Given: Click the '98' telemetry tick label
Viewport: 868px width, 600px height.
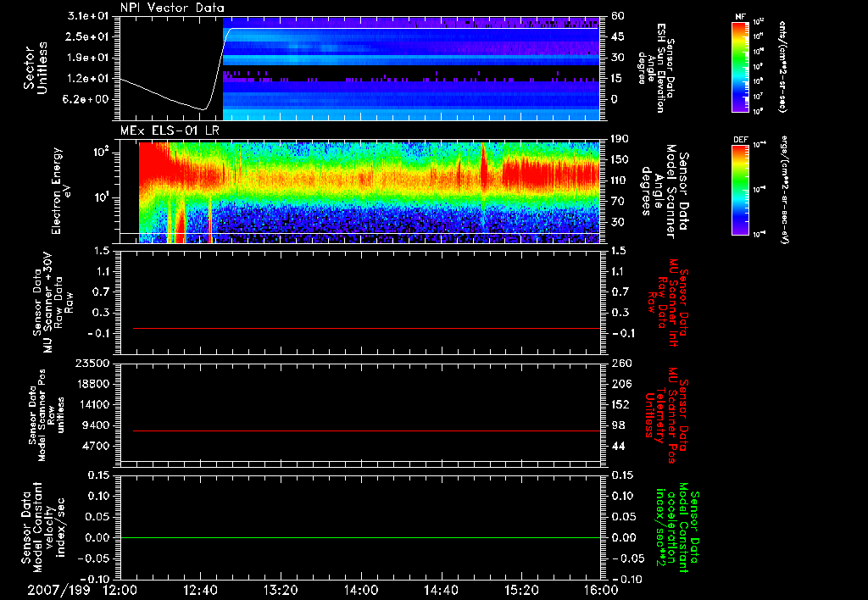Looking at the screenshot, I should (618, 425).
